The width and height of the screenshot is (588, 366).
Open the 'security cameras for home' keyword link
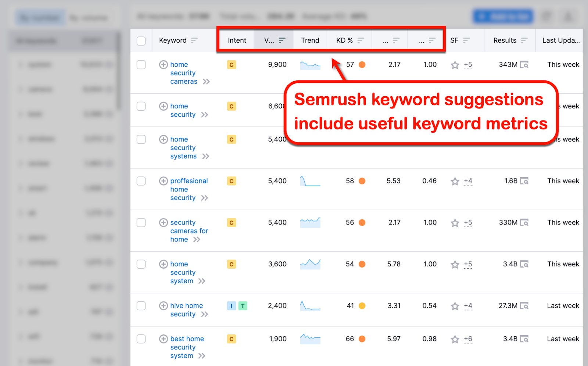(x=189, y=231)
